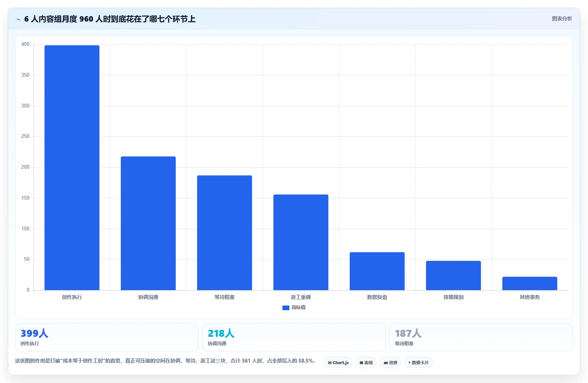588x383 pixels.
Task: Click the 协调沟通 x-axis label
Action: pos(148,297)
